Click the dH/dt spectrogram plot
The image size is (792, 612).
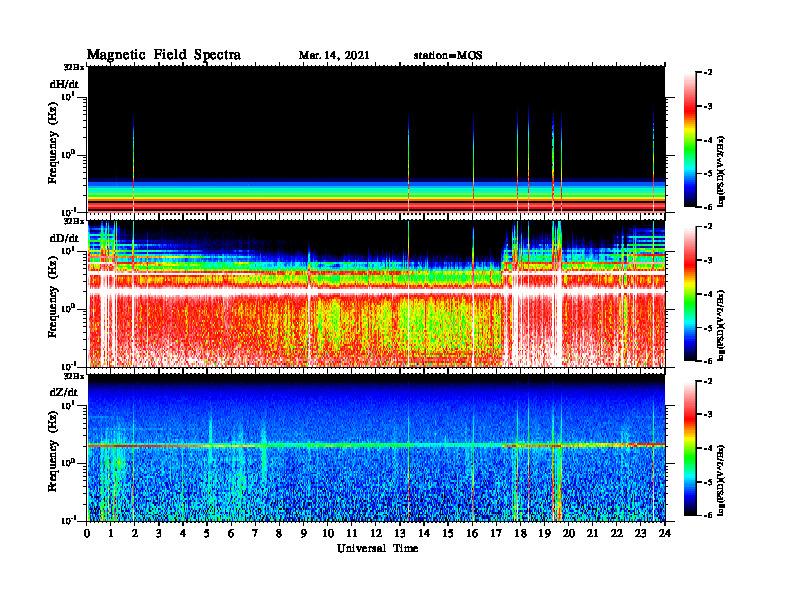[x=376, y=139]
